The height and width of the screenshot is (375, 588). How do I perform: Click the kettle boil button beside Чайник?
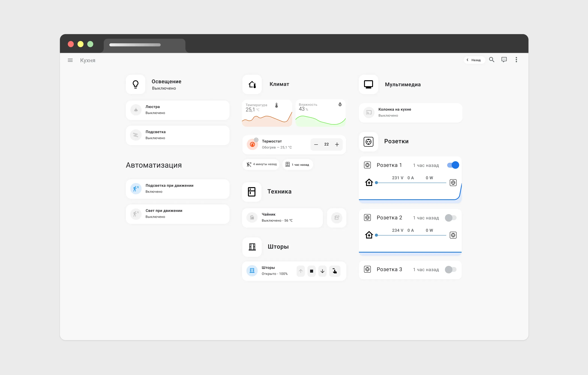coord(337,217)
